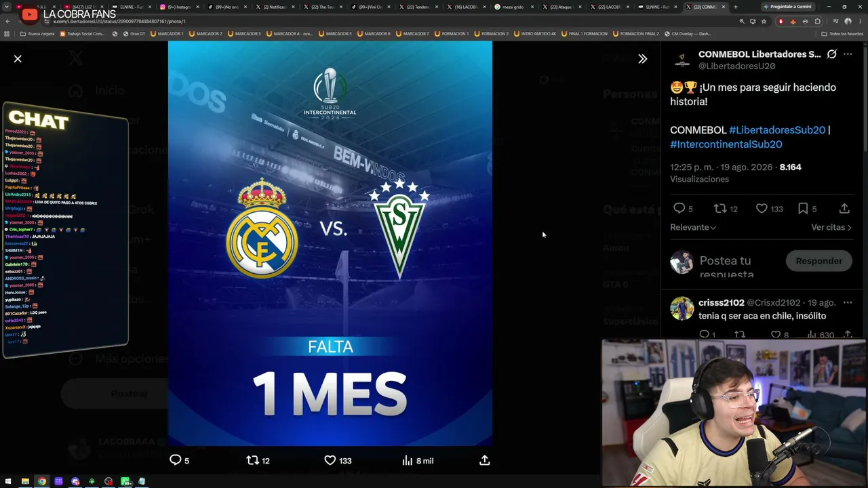The width and height of the screenshot is (868, 488).
Task: Open INTRO PARTIDO 4K bookmark
Action: tap(534, 34)
